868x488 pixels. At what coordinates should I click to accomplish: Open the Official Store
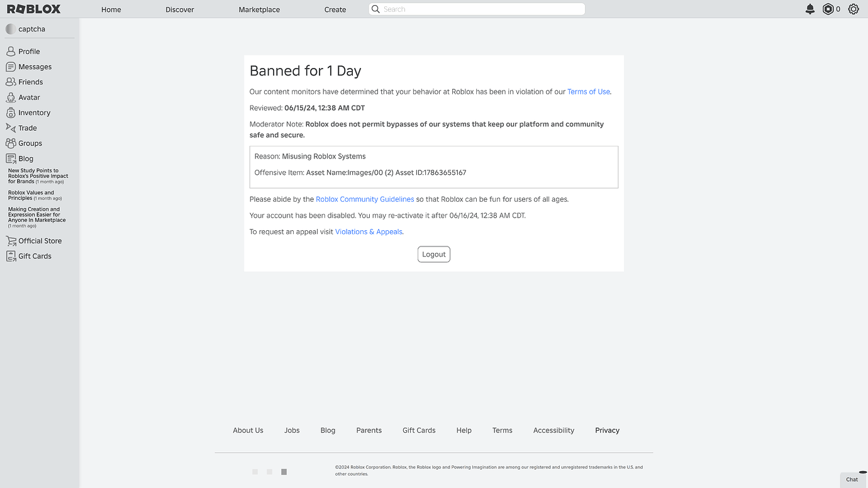(x=40, y=240)
